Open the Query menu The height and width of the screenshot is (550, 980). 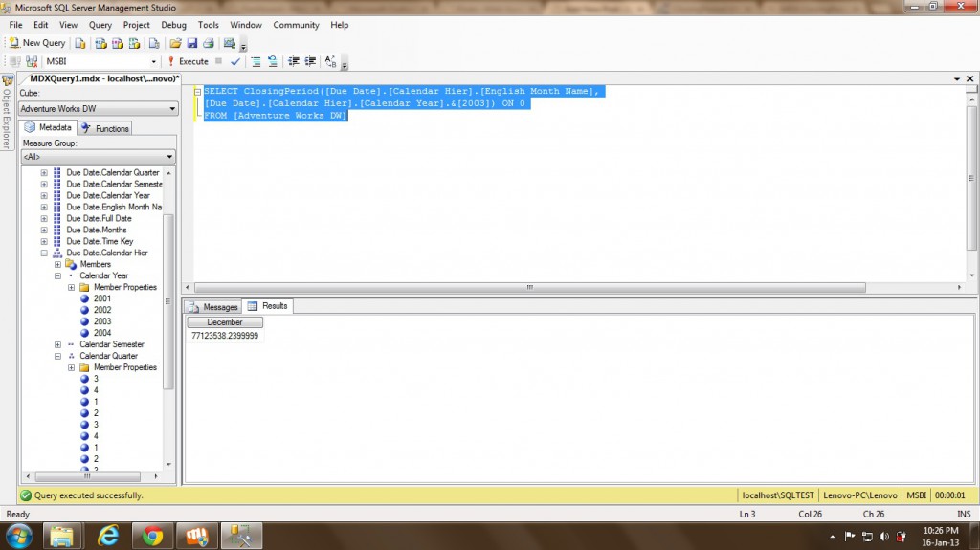[x=100, y=25]
